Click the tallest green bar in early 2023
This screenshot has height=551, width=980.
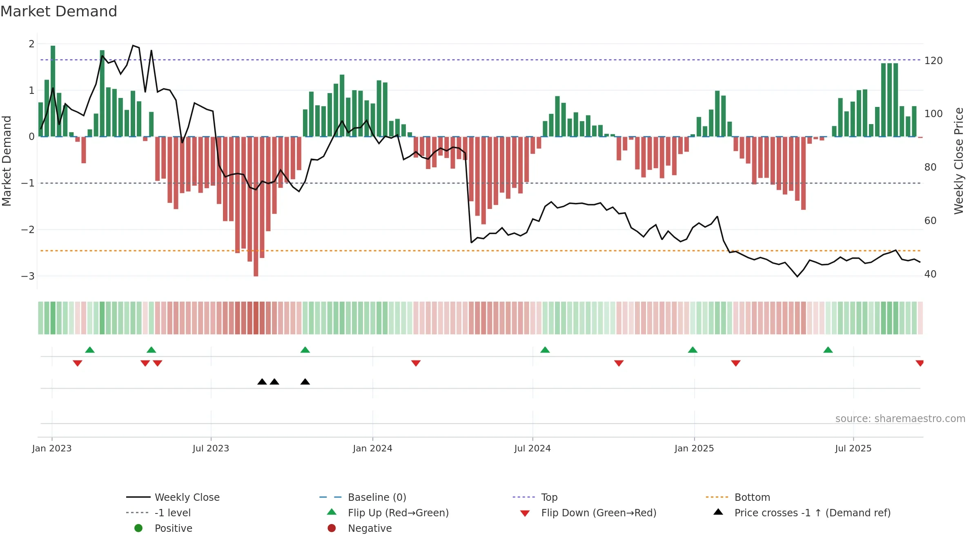click(x=53, y=91)
